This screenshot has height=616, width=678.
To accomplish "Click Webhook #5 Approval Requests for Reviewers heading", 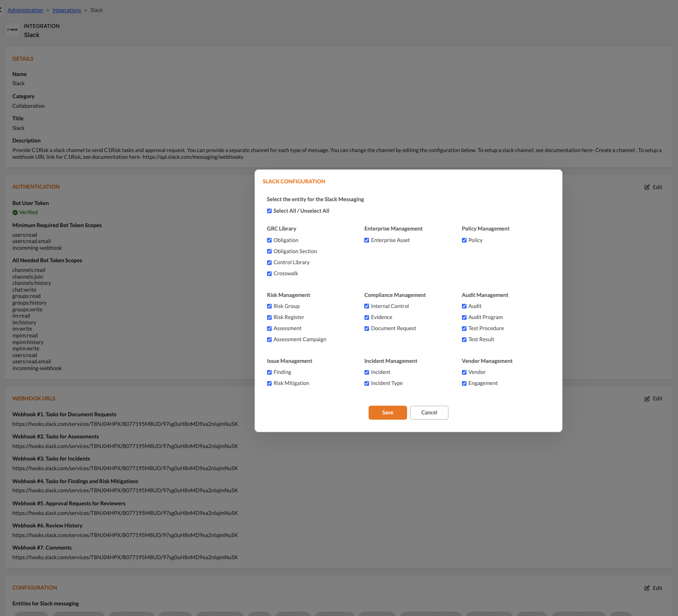I will [69, 503].
